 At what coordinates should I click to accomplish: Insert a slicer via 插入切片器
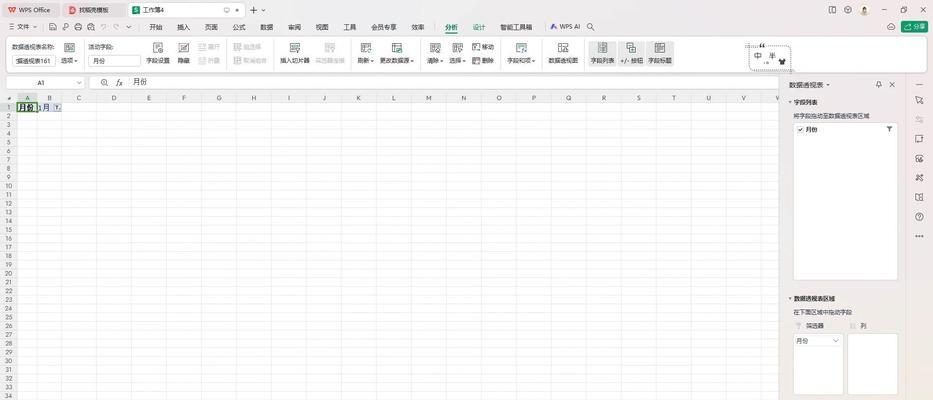point(295,53)
